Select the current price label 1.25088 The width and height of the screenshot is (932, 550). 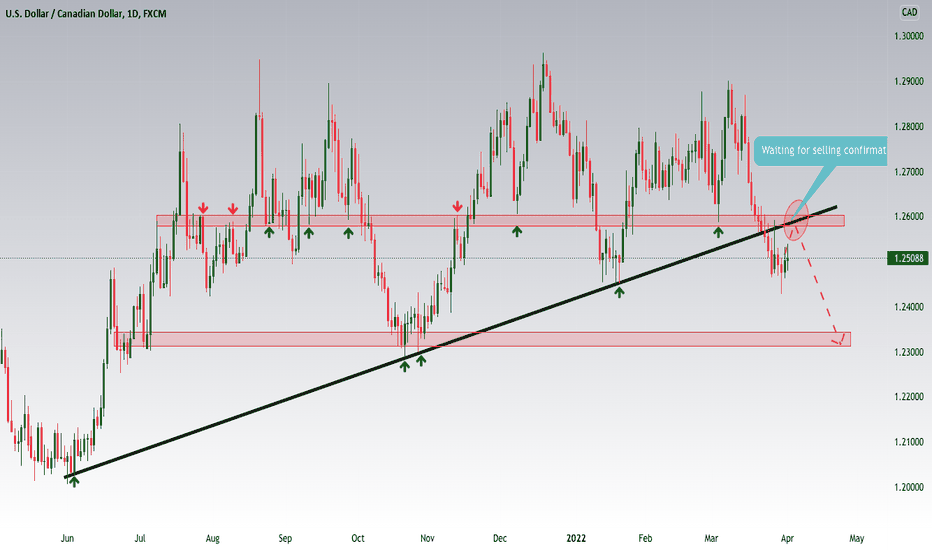coord(908,258)
